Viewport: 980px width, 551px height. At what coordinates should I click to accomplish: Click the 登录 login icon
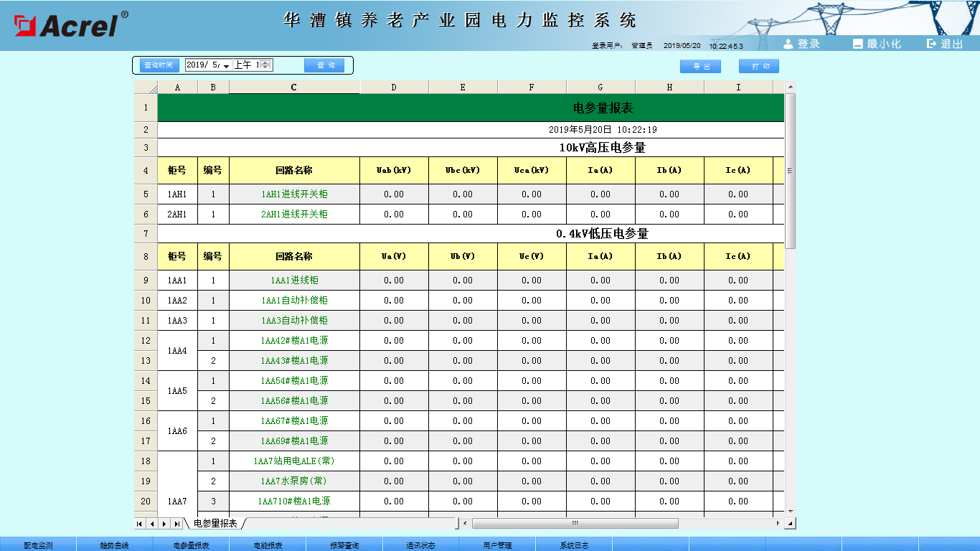[x=788, y=44]
